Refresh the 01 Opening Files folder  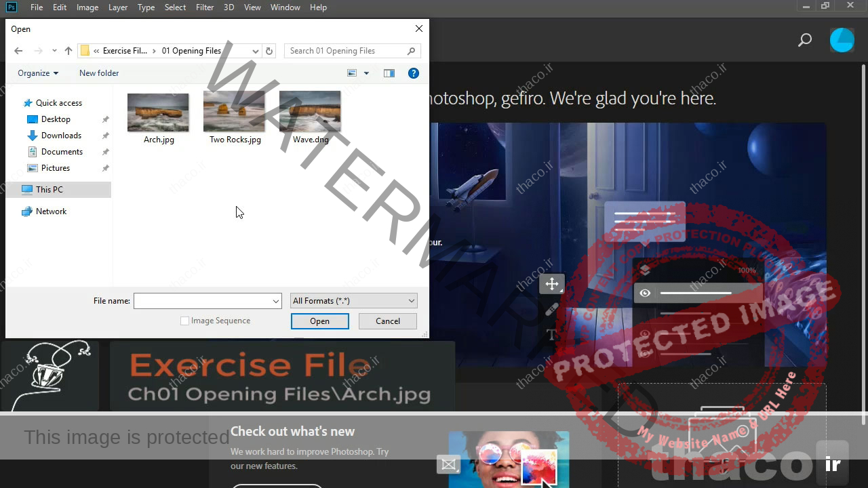click(269, 51)
